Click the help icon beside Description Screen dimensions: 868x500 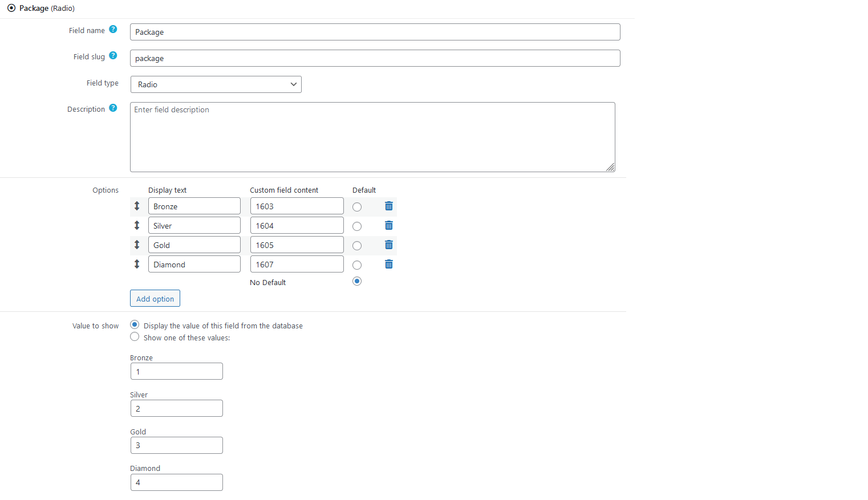(x=113, y=108)
